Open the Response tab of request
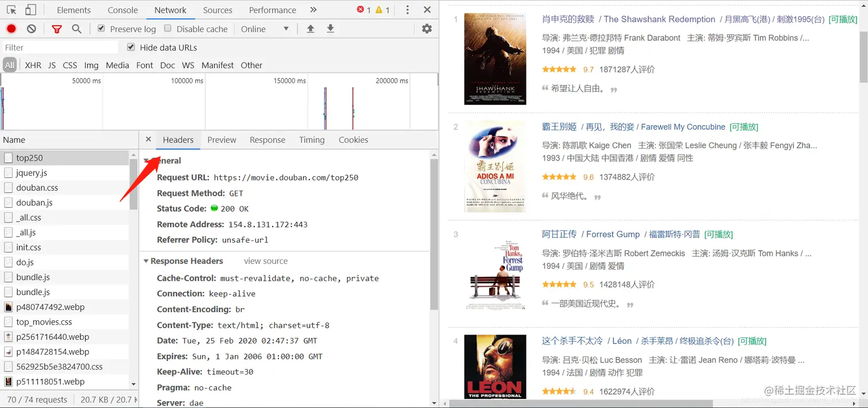 click(268, 139)
